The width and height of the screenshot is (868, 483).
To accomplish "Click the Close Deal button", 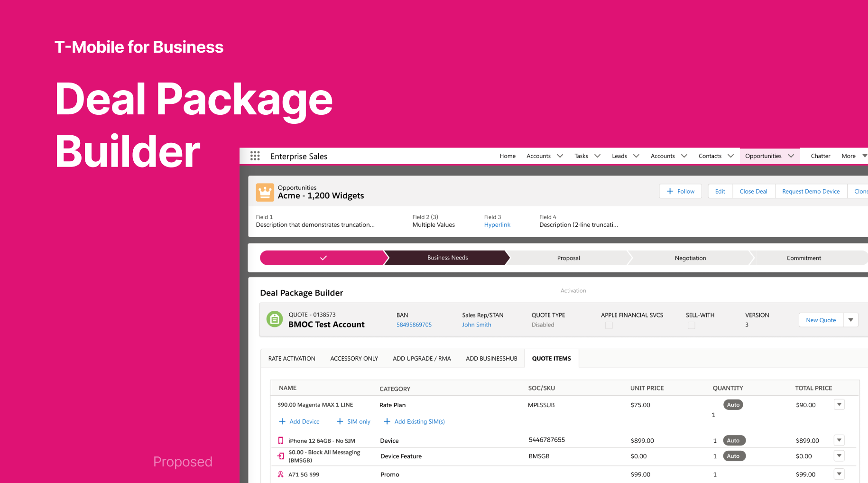I will (x=753, y=191).
